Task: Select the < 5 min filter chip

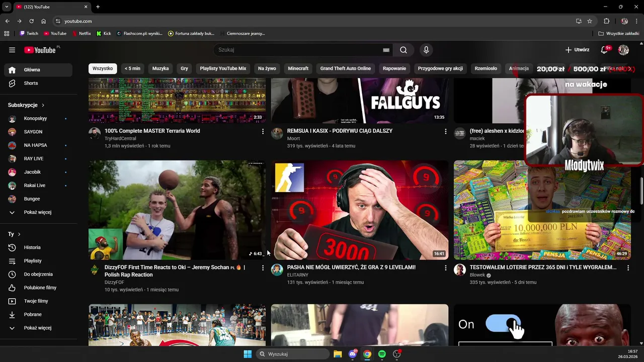Action: click(132, 68)
